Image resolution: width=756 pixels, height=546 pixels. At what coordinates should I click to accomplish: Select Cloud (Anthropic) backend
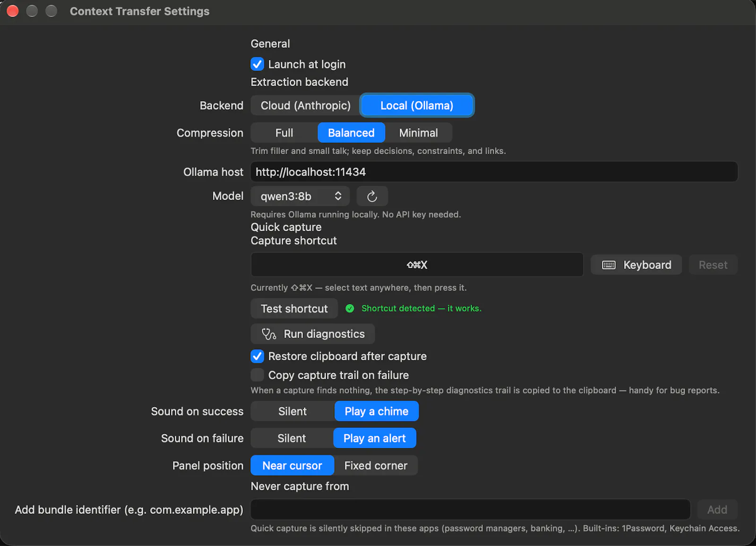point(306,105)
